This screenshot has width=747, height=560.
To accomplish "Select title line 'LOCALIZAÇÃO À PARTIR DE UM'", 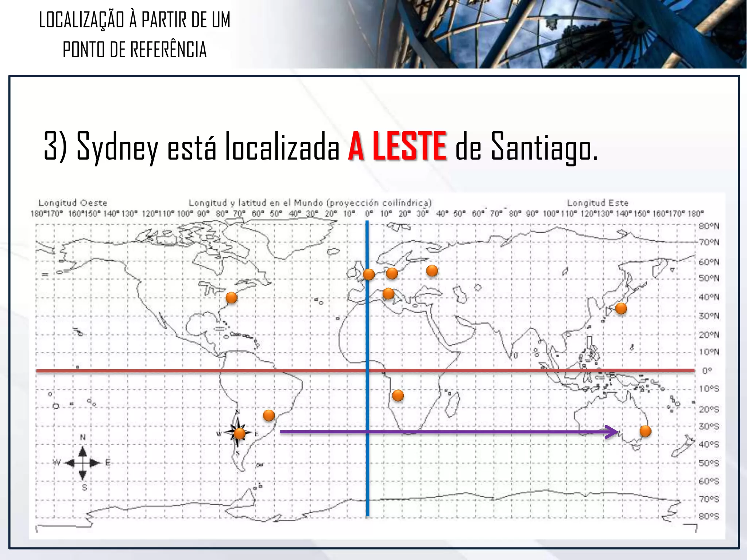I will [x=135, y=20].
